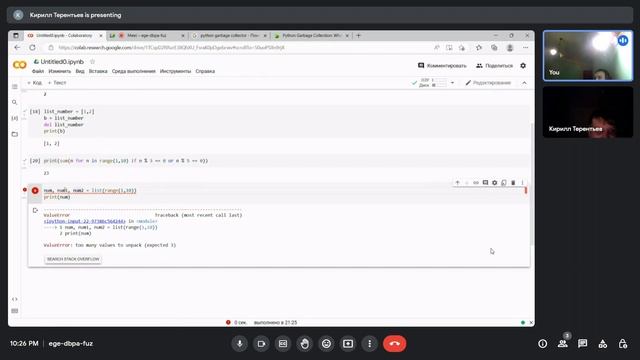640x360 pixels.
Task: Open the variables {x} sidebar icon
Action: click(x=15, y=118)
